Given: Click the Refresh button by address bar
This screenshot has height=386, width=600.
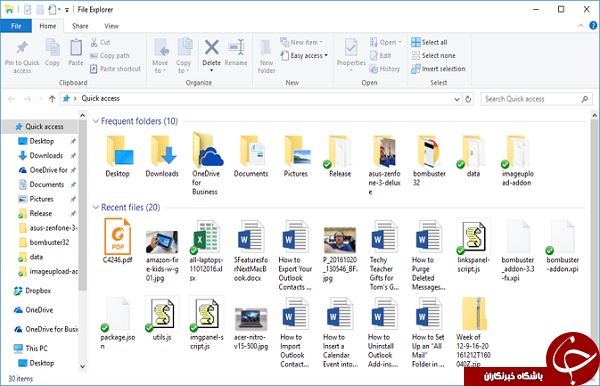Looking at the screenshot, I should pyautogui.click(x=468, y=99).
